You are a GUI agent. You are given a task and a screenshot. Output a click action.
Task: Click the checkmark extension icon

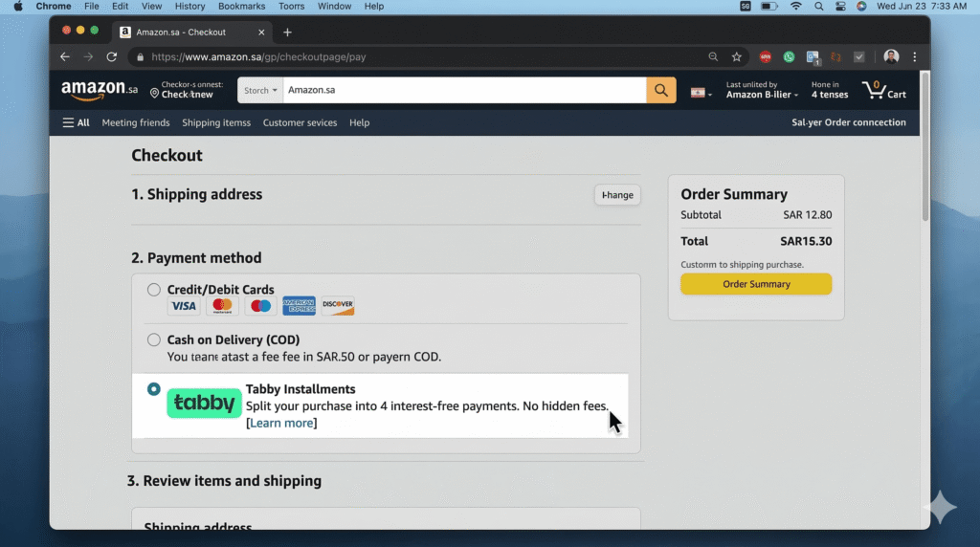tap(859, 56)
